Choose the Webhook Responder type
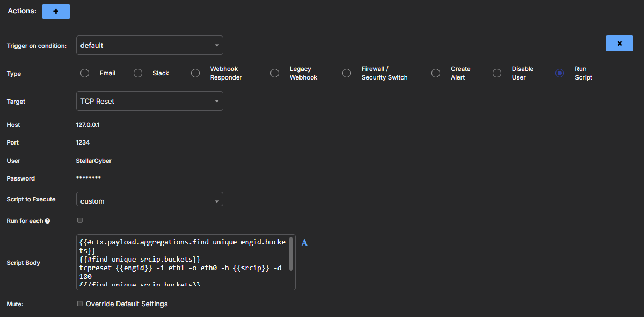Viewport: 644px width, 317px height. (x=195, y=73)
